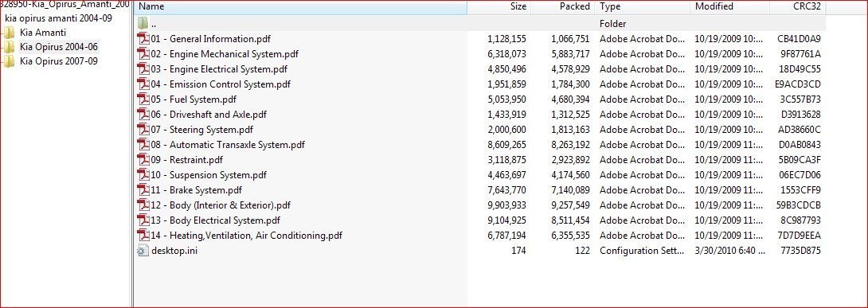868x308 pixels.
Task: Select the archive root node in tree
Action: click(65, 5)
